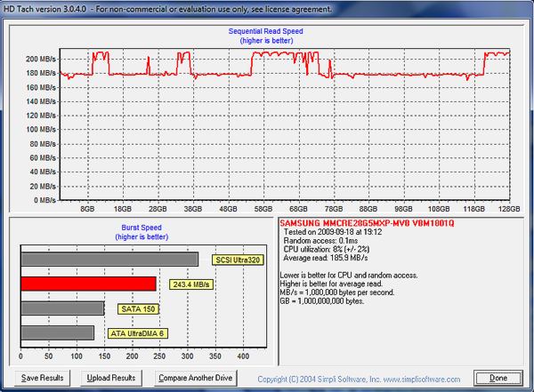
Task: Click the Sequential Read Speed title
Action: [265, 31]
